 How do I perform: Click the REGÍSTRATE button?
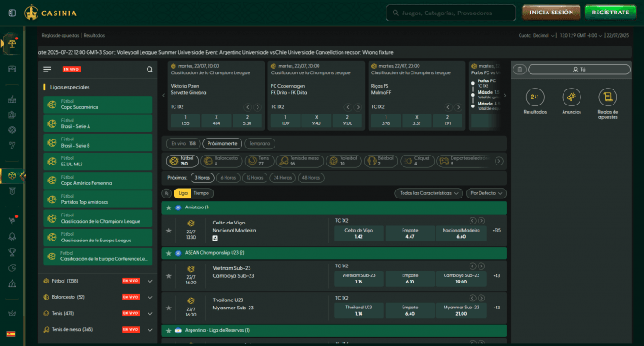click(610, 13)
